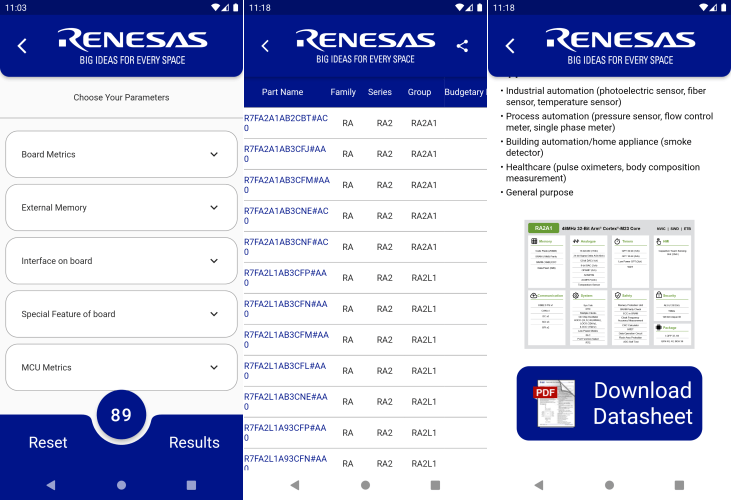The height and width of the screenshot is (500, 731).
Task: Sort by Budgetary column header
Action: pos(465,92)
